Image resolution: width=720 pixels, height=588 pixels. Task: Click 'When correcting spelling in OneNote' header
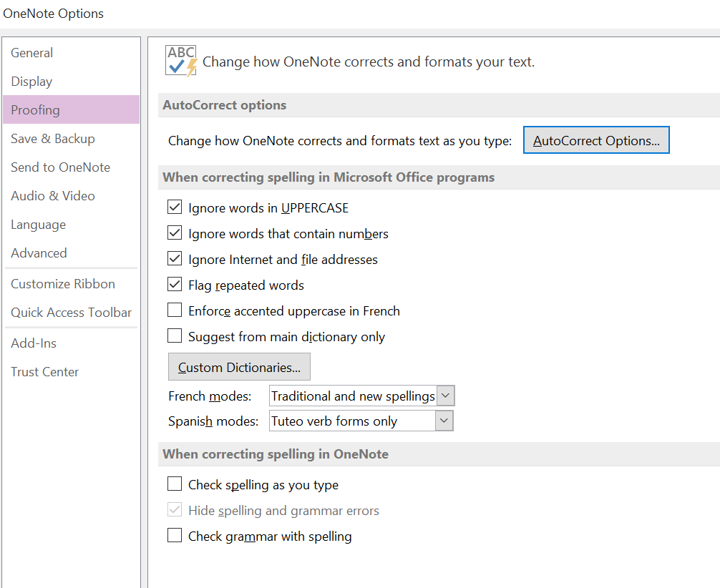(276, 454)
